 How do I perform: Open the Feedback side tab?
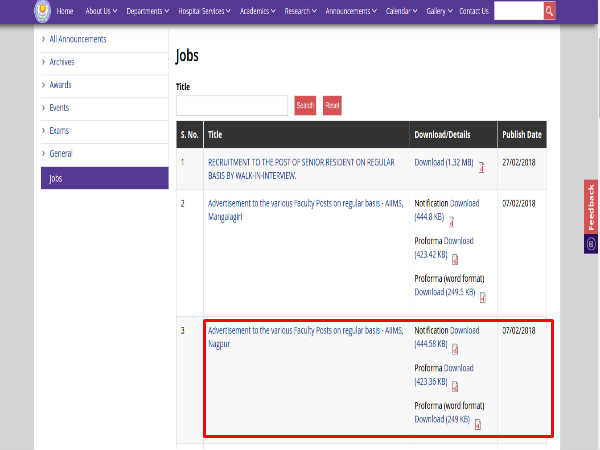tap(591, 207)
